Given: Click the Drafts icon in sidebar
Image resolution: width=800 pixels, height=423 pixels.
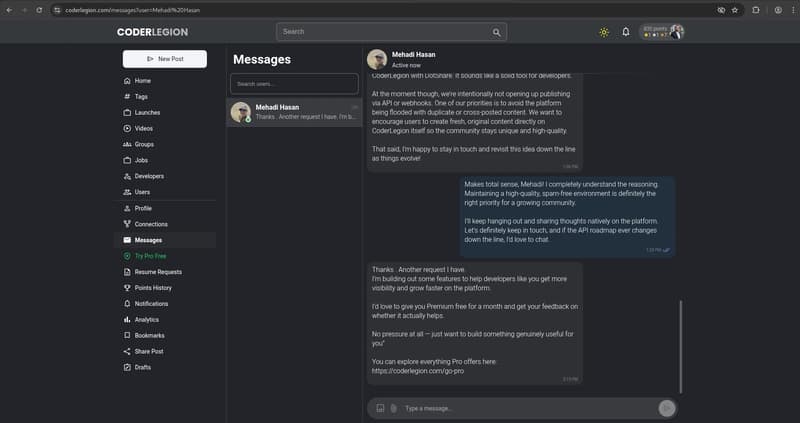Looking at the screenshot, I should 127,367.
